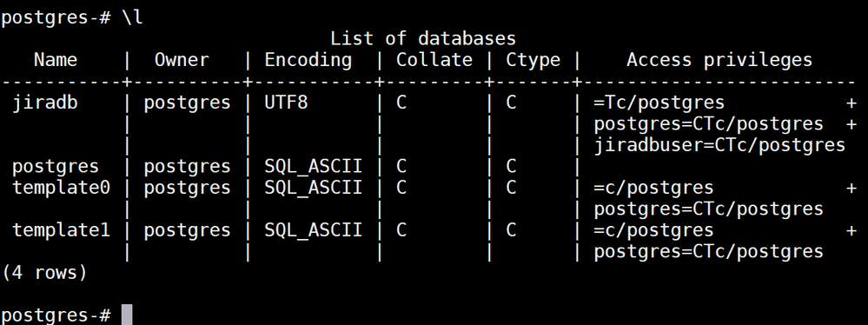The width and height of the screenshot is (868, 325).
Task: Click the jiradb database name
Action: click(45, 103)
